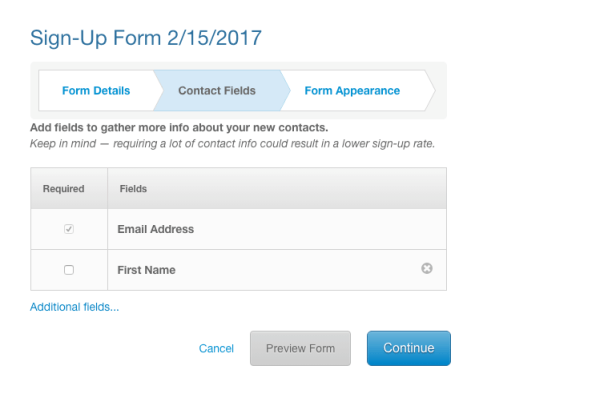This screenshot has width=600, height=402.
Task: Click the 'Add fields to gather more info' text
Action: coord(179,129)
